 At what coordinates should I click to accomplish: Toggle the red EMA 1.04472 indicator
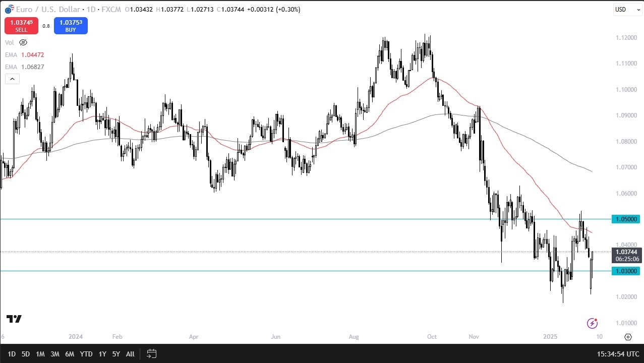(x=32, y=54)
